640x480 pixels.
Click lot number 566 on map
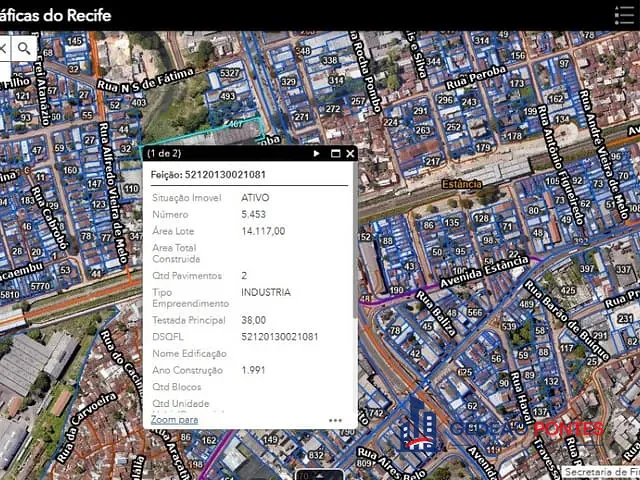coord(475,312)
